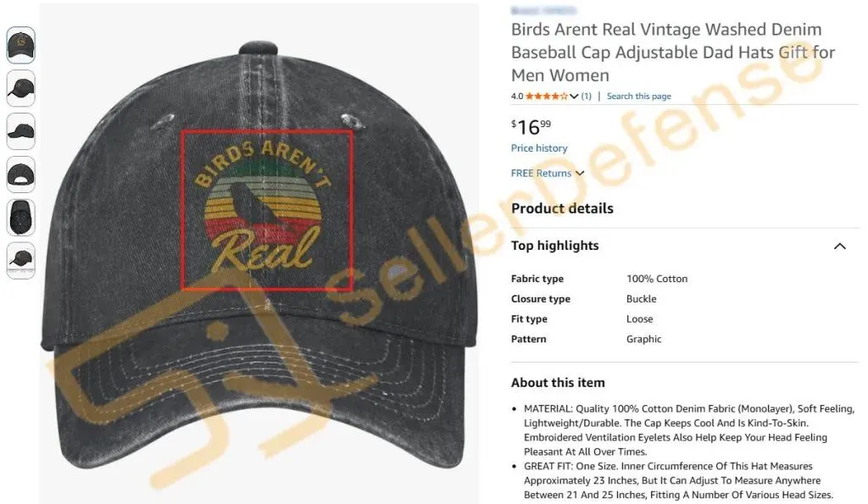Select the angled side-view cap thumbnail
The height and width of the screenshot is (504, 868).
click(x=20, y=89)
